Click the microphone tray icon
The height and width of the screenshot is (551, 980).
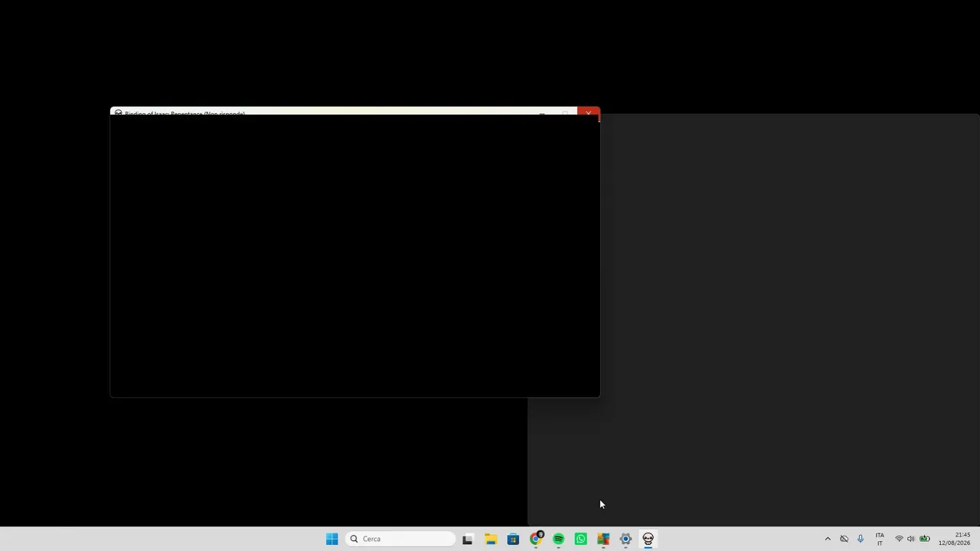point(861,539)
